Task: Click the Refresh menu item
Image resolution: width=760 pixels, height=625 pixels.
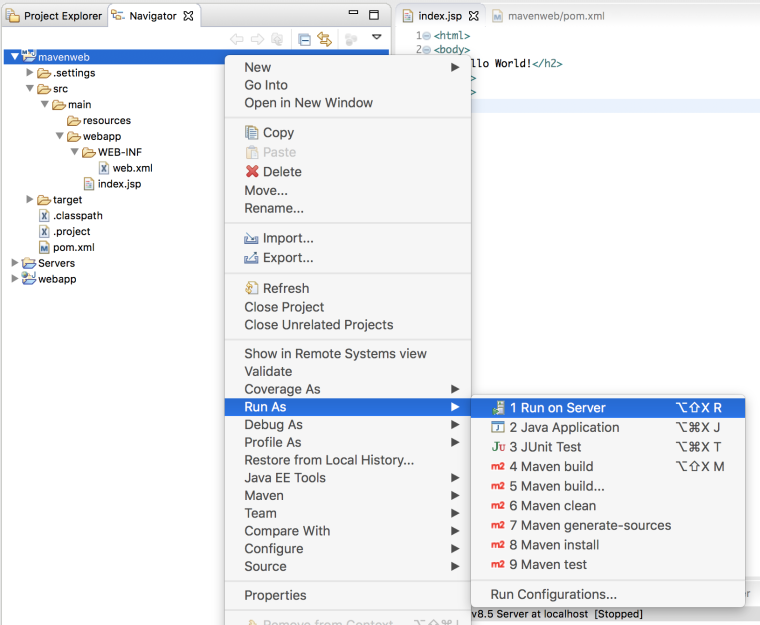Action: click(348, 288)
